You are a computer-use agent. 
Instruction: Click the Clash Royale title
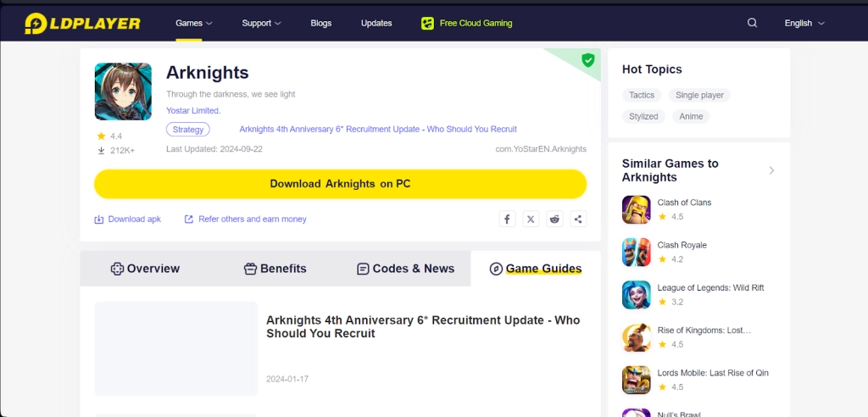click(x=682, y=245)
